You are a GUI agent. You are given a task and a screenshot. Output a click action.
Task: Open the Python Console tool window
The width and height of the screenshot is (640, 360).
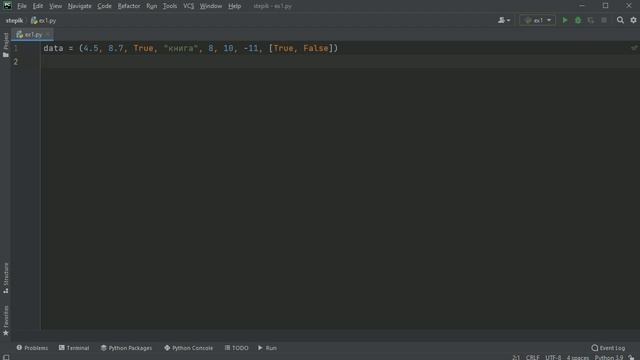point(189,348)
